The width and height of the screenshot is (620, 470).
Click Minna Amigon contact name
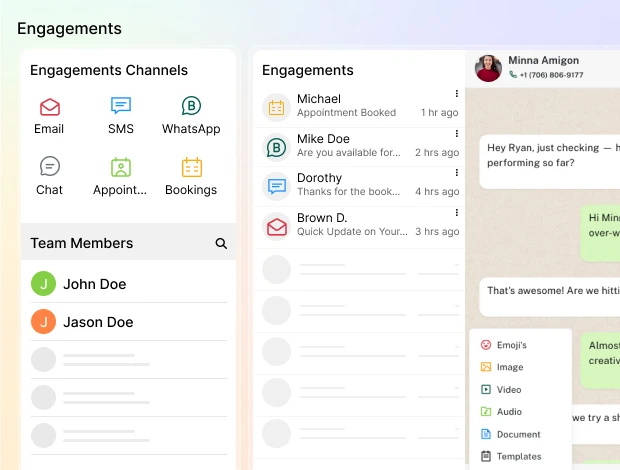pyautogui.click(x=544, y=60)
